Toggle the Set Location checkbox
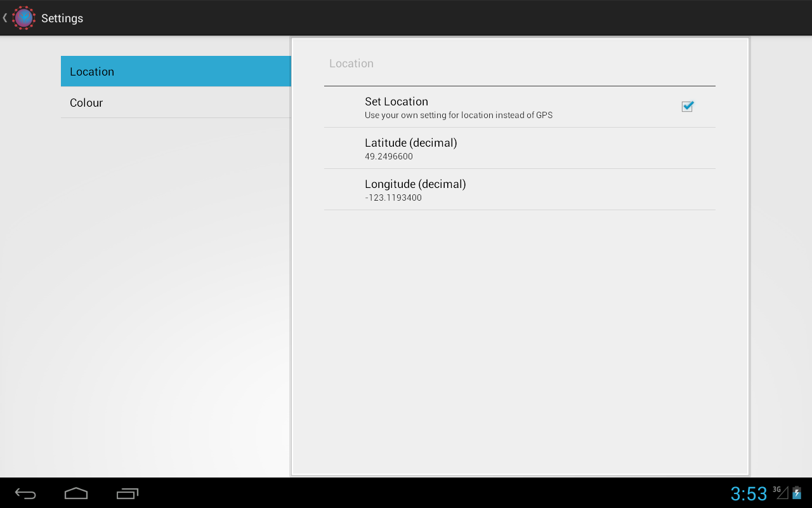Viewport: 812px width, 508px height. click(x=687, y=106)
